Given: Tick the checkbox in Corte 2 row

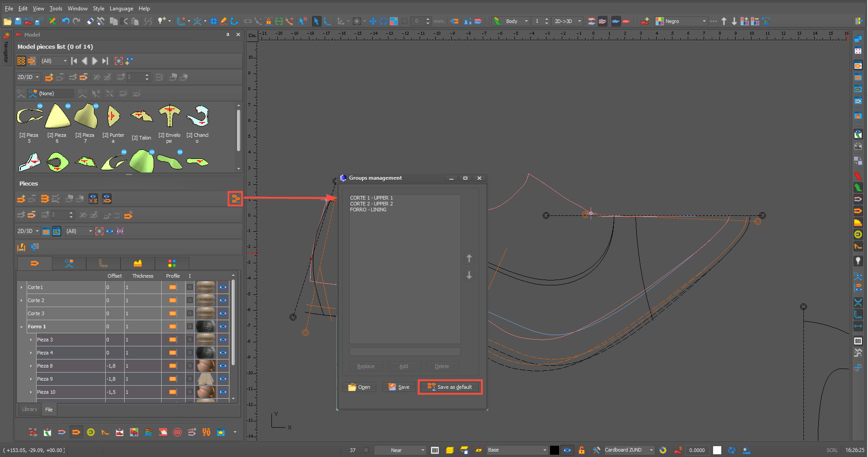Looking at the screenshot, I should tap(190, 300).
